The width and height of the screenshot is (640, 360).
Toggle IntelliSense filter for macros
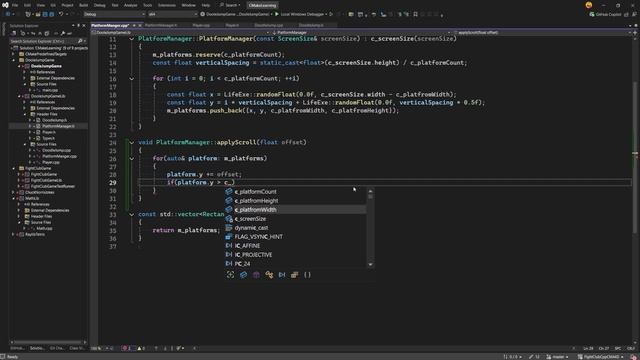pos(282,275)
